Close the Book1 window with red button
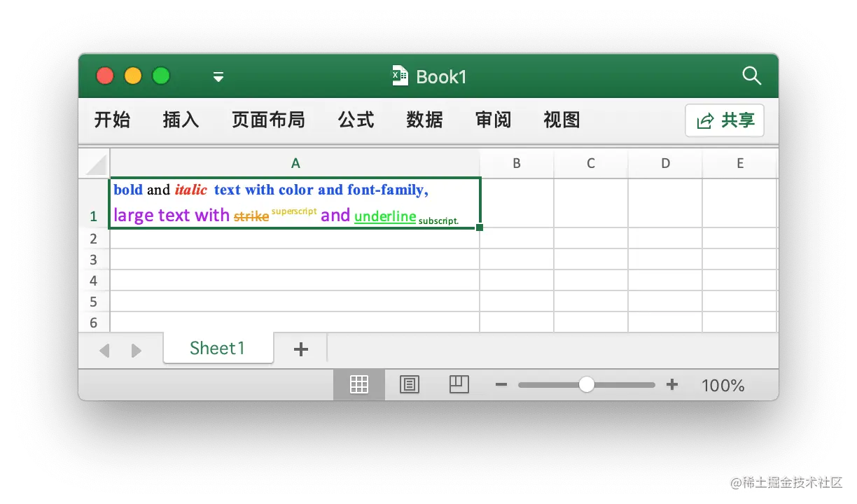The width and height of the screenshot is (857, 504). pos(105,76)
